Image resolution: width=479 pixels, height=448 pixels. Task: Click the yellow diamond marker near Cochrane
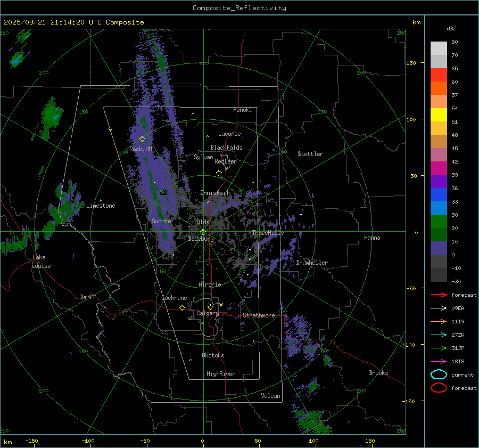(182, 307)
